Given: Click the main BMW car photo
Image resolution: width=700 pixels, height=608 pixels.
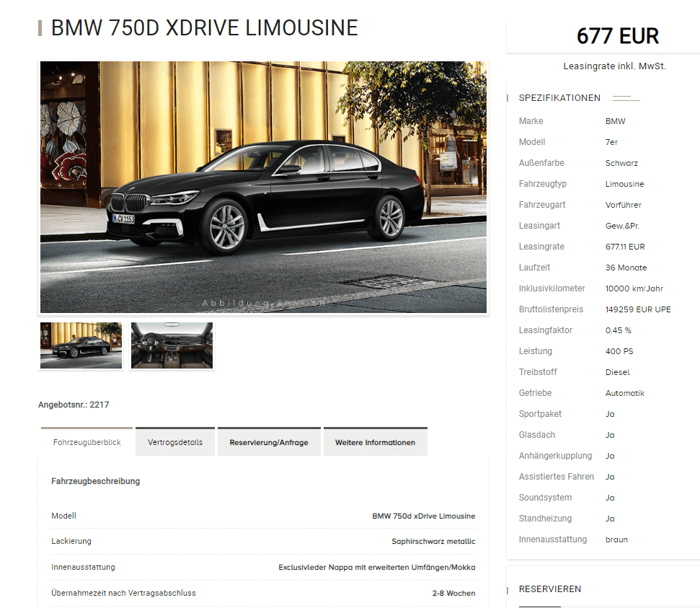Looking at the screenshot, I should 263,188.
